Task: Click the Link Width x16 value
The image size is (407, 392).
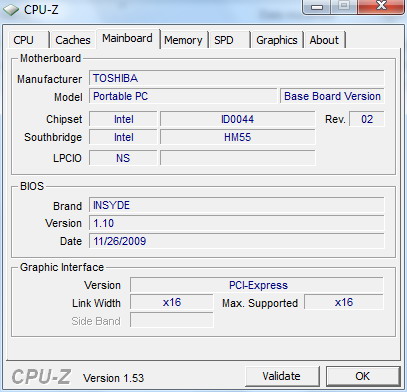Action: click(x=172, y=302)
